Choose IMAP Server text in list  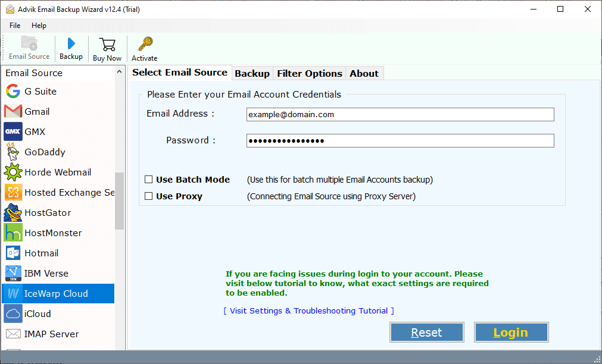[x=51, y=334]
